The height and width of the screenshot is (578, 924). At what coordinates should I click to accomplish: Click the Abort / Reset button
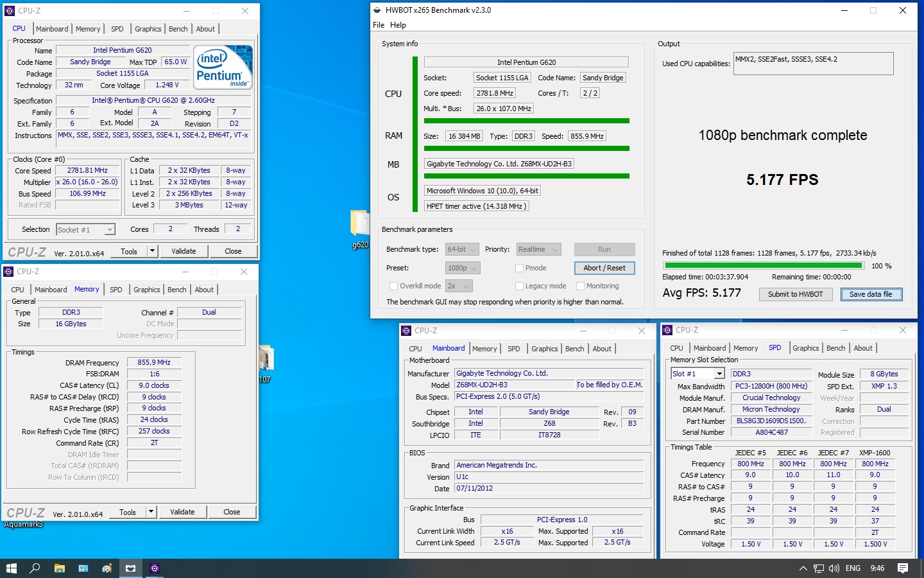point(604,268)
